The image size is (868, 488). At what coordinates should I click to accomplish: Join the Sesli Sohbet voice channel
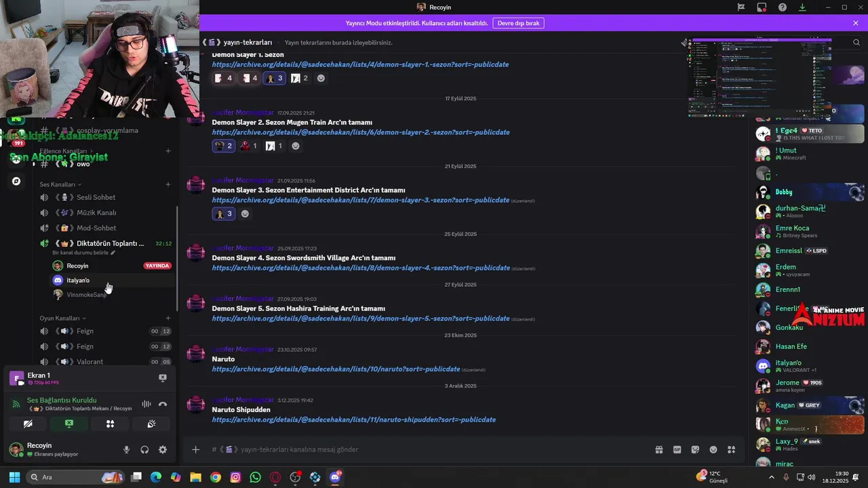pos(105,197)
